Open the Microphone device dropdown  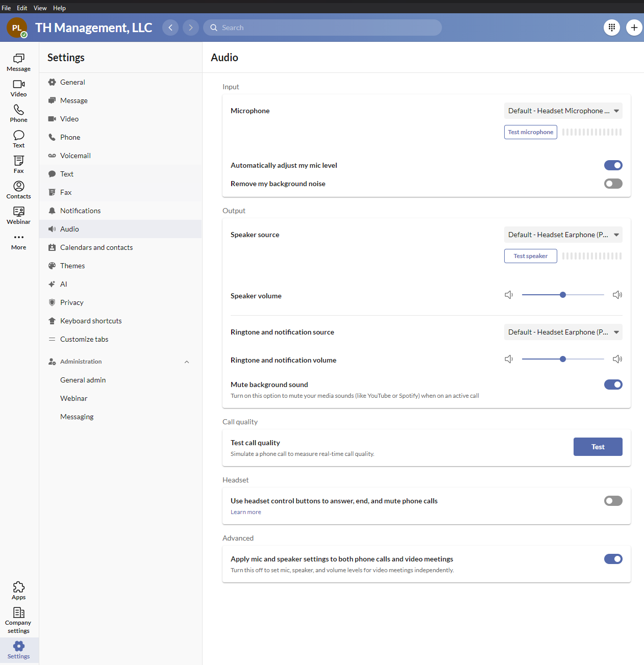click(563, 111)
